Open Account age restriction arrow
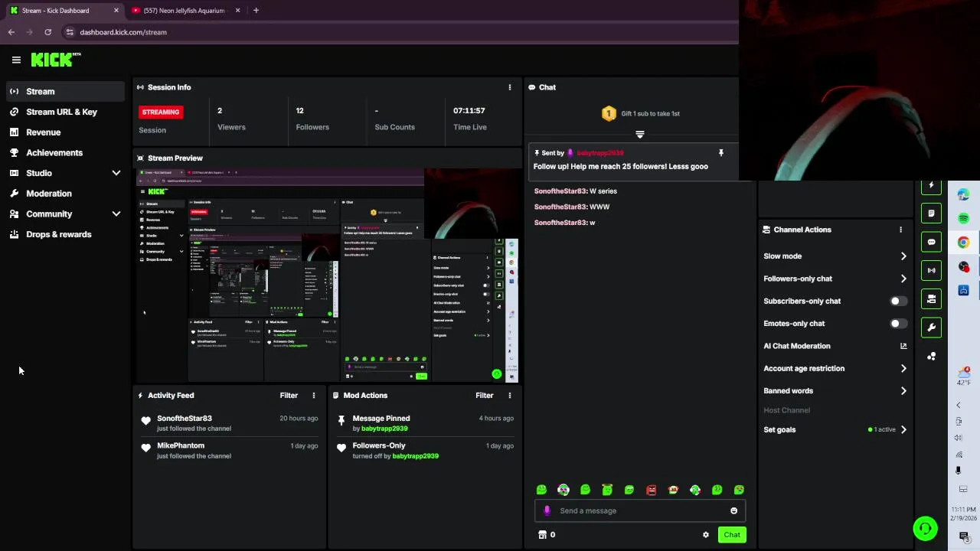This screenshot has height=551, width=980. (x=903, y=369)
